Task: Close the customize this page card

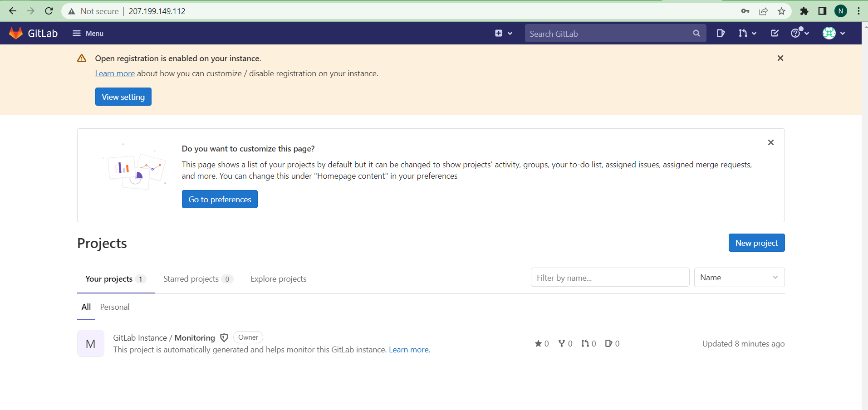Action: pyautogui.click(x=771, y=142)
